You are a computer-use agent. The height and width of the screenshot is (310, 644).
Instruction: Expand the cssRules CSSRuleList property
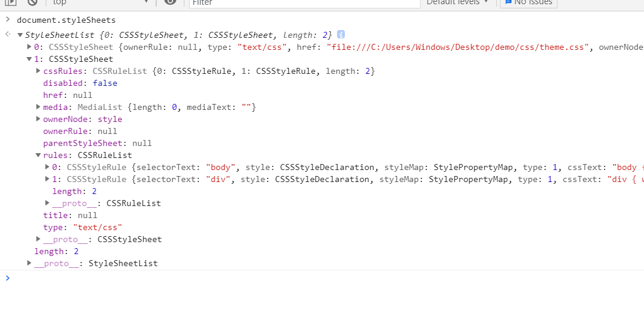(x=38, y=71)
